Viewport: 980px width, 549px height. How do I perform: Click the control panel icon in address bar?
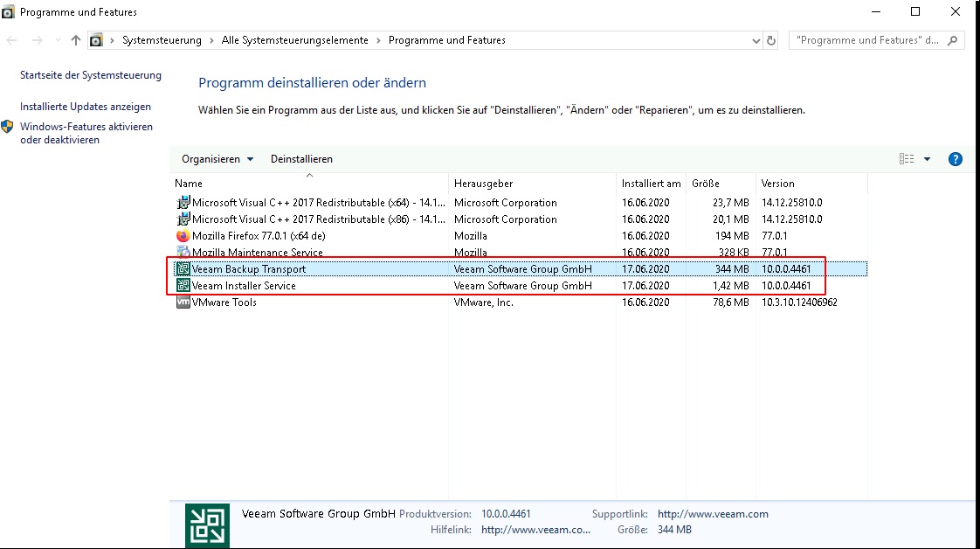95,40
